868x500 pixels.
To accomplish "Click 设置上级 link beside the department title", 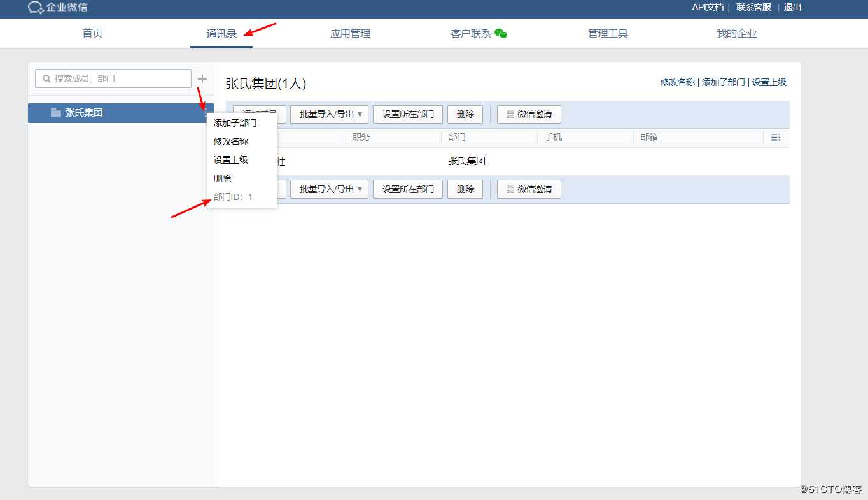I will pyautogui.click(x=769, y=82).
